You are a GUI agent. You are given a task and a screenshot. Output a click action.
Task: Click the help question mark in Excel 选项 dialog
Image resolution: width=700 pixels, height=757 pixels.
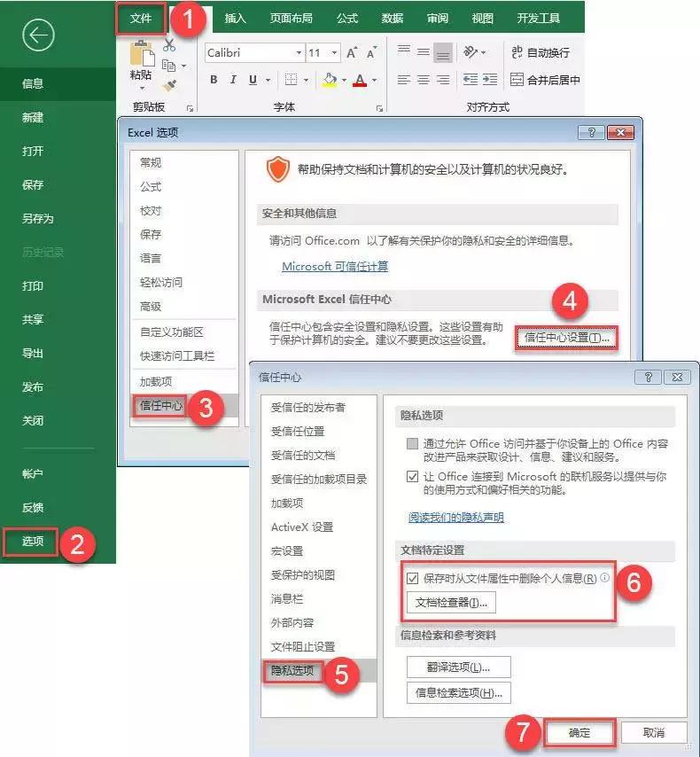591,132
